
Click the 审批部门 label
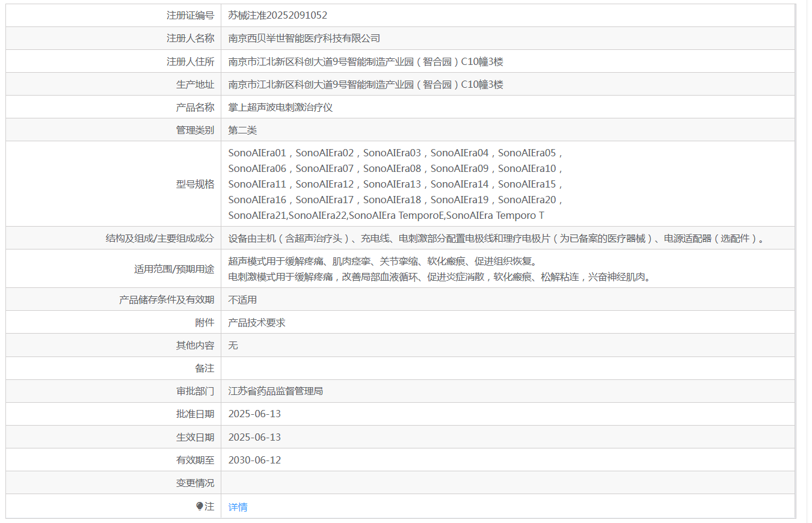coord(195,391)
